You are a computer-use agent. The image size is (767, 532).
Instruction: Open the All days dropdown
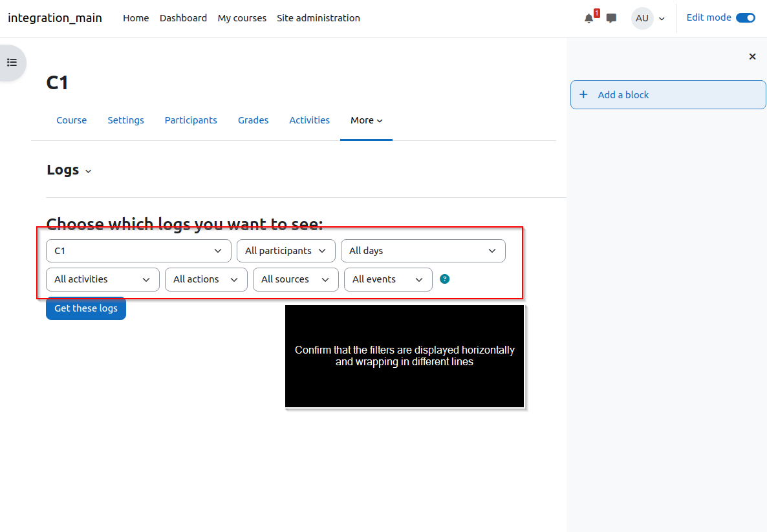point(423,251)
